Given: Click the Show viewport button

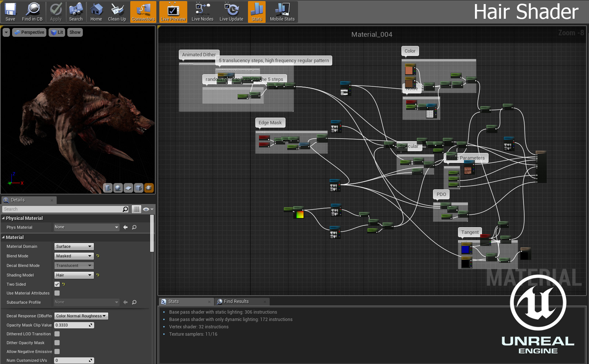Looking at the screenshot, I should pyautogui.click(x=75, y=32).
